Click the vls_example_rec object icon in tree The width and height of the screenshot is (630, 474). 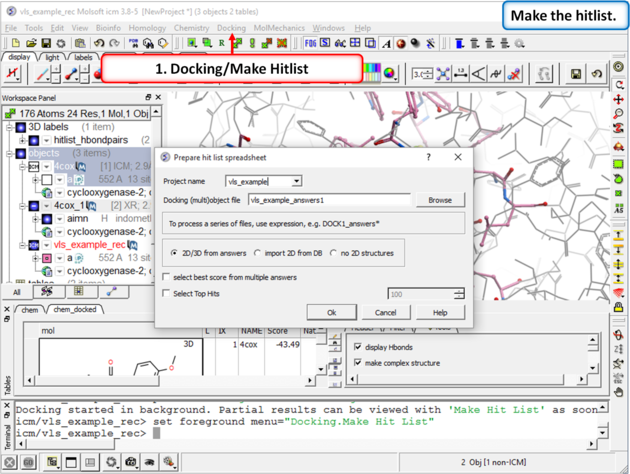[x=34, y=244]
